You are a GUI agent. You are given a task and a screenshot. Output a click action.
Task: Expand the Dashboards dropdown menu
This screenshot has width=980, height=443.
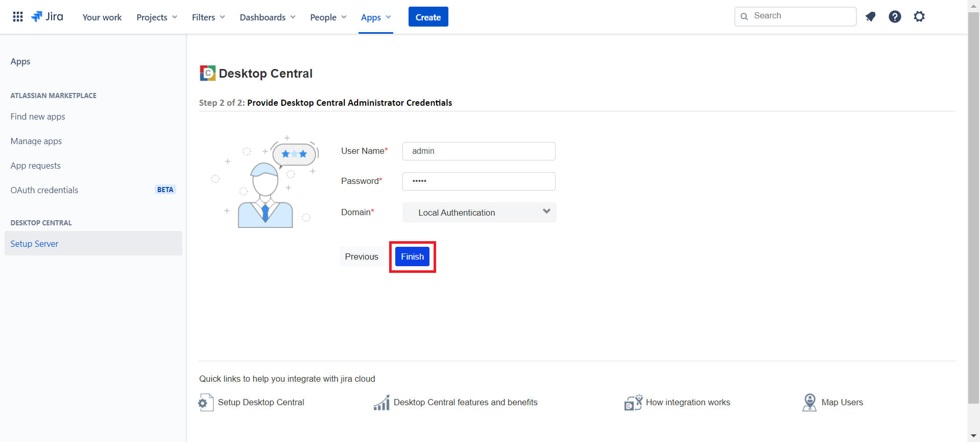click(x=268, y=17)
